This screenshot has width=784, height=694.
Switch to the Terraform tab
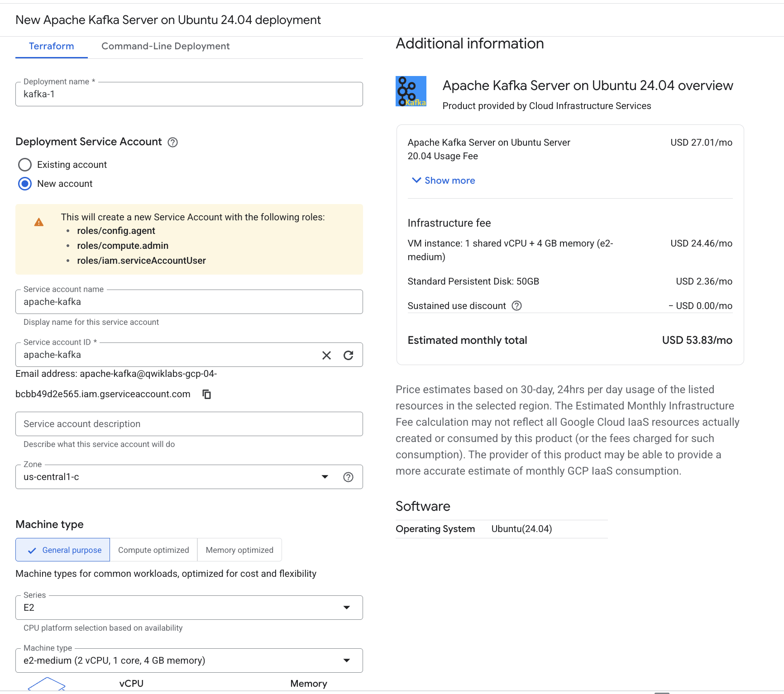tap(51, 46)
